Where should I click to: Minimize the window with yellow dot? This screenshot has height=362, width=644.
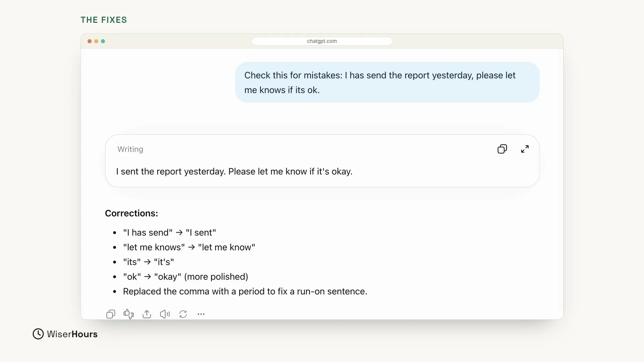click(96, 41)
